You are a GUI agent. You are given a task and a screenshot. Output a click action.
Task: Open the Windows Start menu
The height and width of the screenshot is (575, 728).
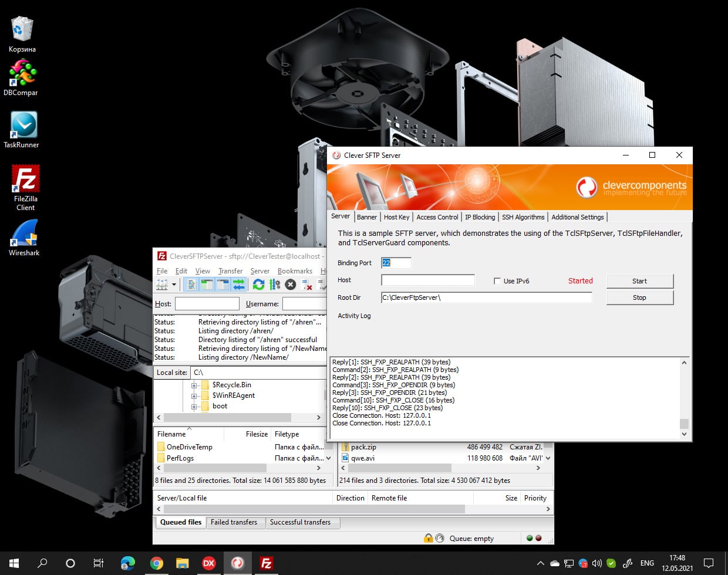(x=14, y=563)
